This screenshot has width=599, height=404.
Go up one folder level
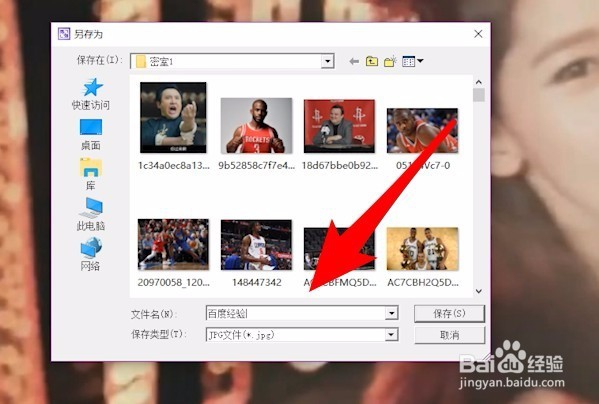point(372,61)
